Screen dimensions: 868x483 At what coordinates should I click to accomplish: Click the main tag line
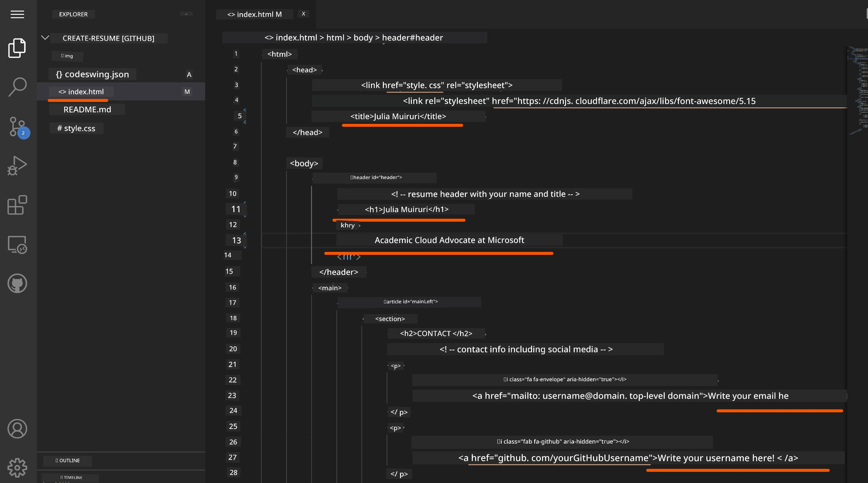pyautogui.click(x=329, y=288)
